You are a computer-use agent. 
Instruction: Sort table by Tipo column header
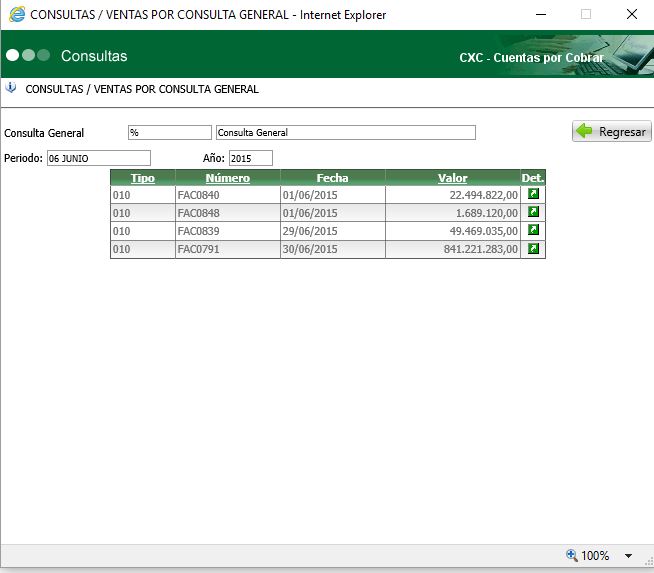point(143,178)
